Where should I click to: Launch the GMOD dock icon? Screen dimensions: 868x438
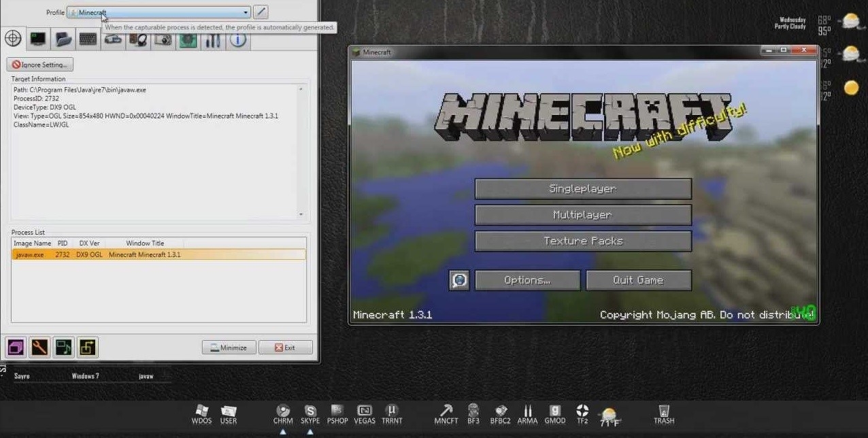tap(555, 414)
